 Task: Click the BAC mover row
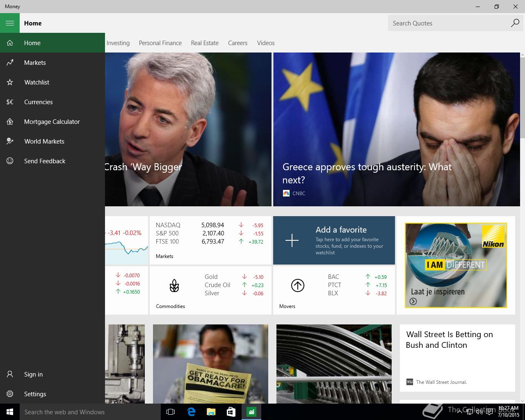tap(357, 276)
